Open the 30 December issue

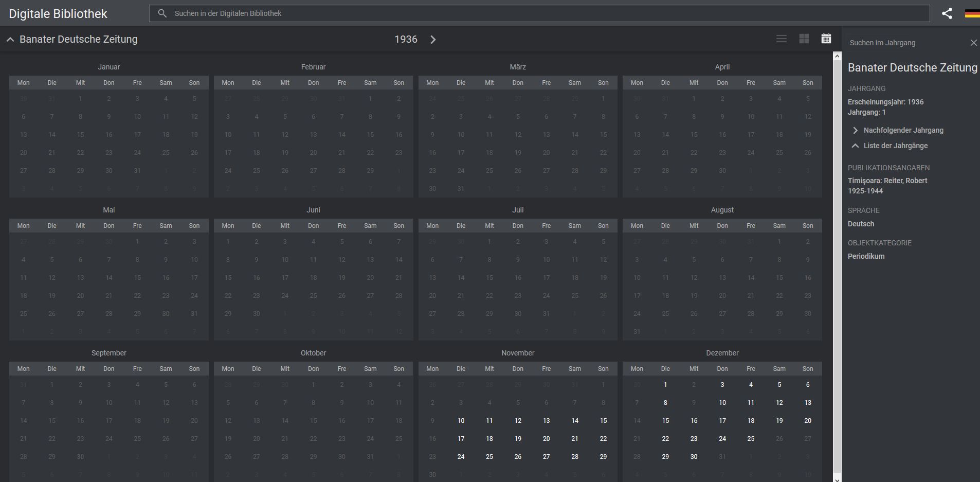pos(694,457)
